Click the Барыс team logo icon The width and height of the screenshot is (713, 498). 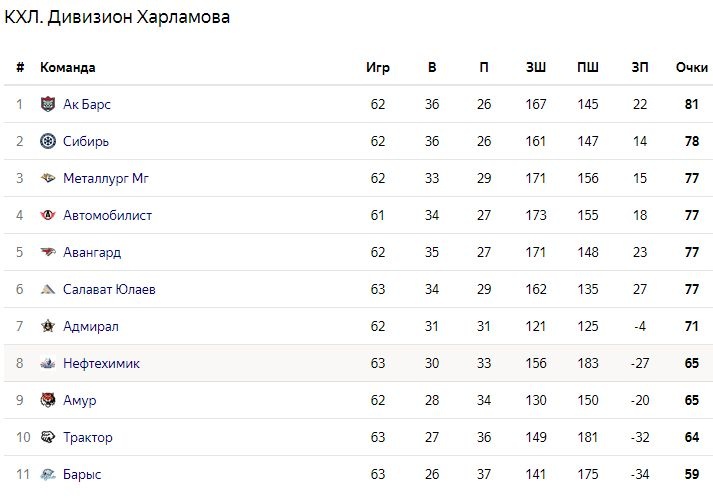[48, 474]
